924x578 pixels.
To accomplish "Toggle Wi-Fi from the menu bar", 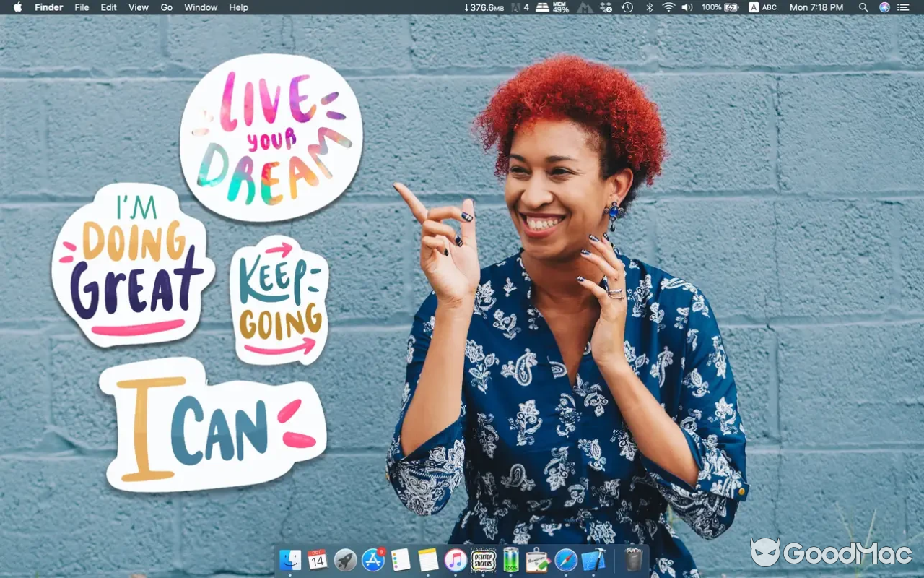I will (669, 7).
